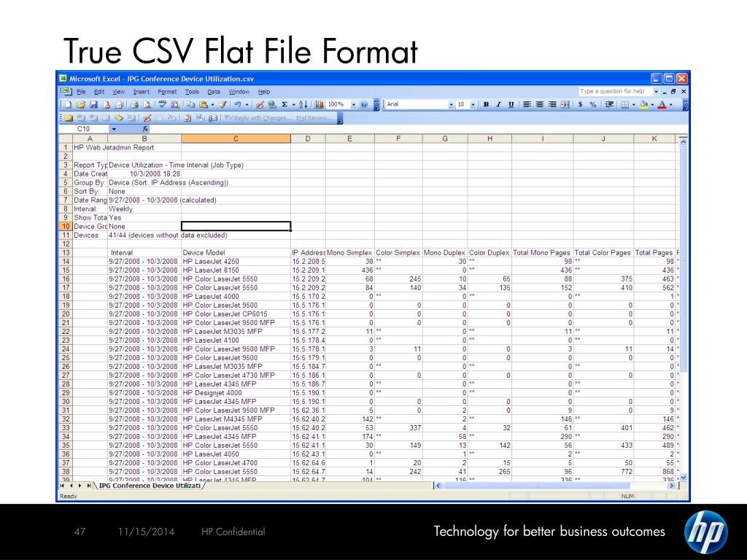Screen dimensions: 747x560
Task: Open the Arial font name dropdown
Action: (x=451, y=104)
